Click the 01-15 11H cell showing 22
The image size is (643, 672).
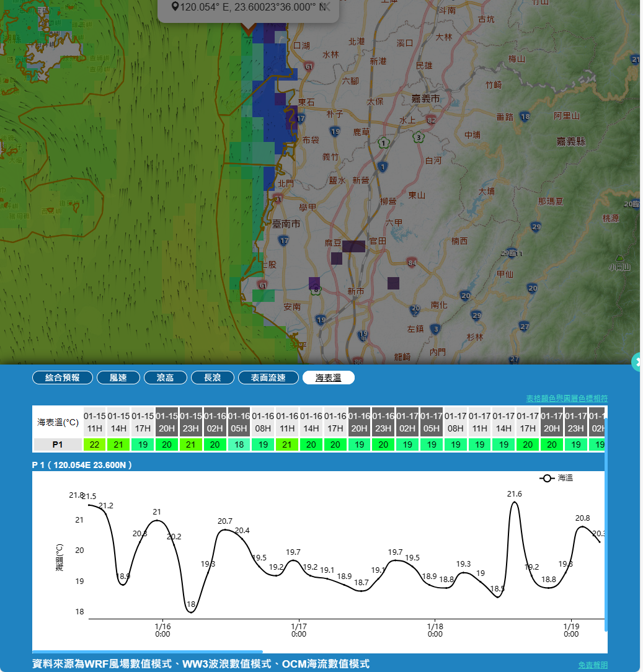tap(95, 444)
